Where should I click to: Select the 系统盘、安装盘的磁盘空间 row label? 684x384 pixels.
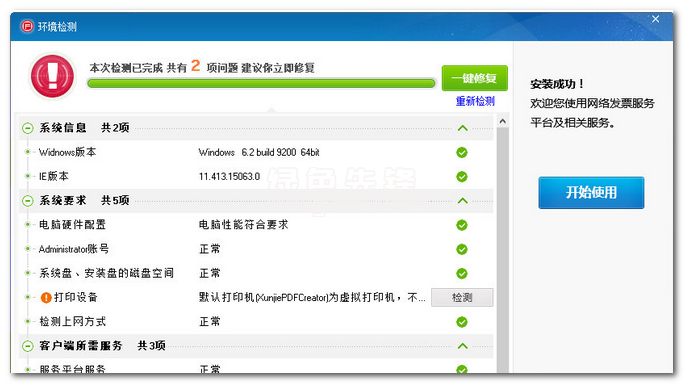click(x=106, y=273)
